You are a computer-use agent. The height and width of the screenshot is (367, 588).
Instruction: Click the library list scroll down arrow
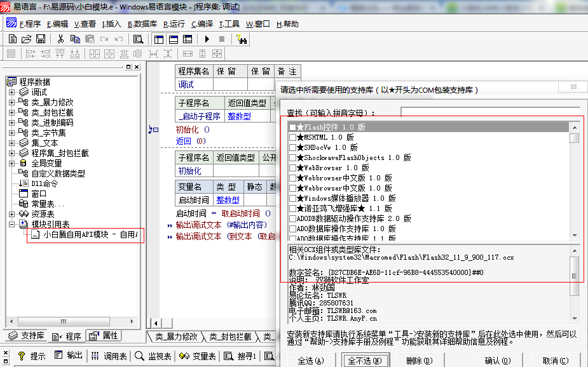tap(575, 235)
